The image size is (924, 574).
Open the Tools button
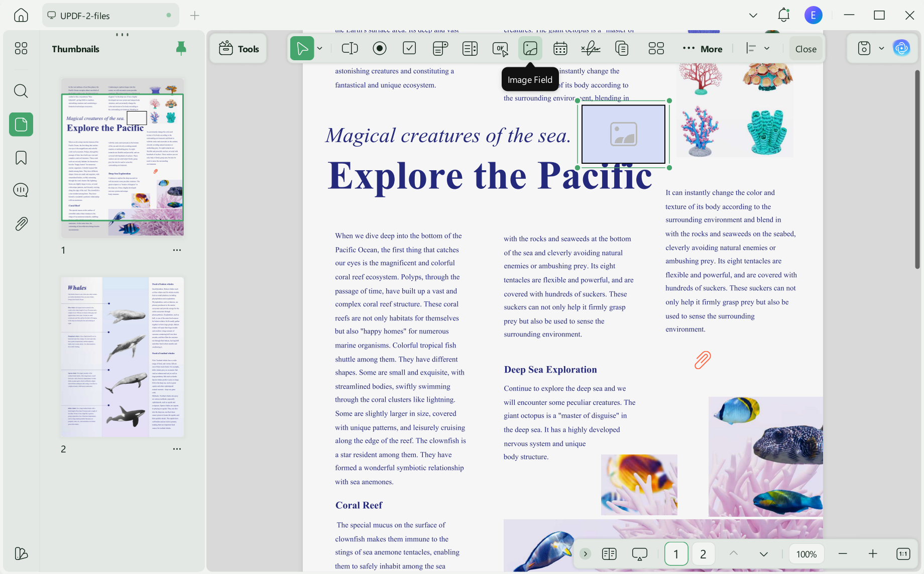239,49
